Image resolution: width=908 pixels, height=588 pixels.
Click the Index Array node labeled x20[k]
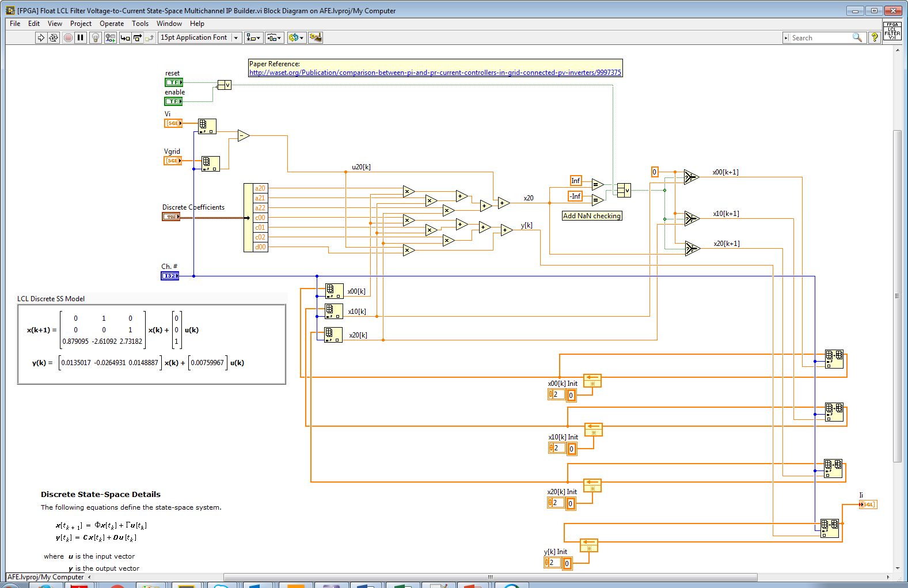pos(333,335)
